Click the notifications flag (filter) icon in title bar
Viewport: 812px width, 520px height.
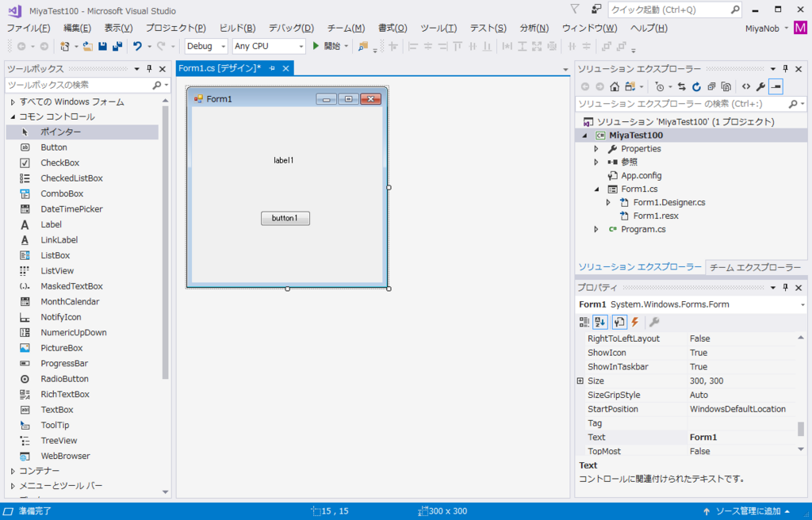(574, 9)
